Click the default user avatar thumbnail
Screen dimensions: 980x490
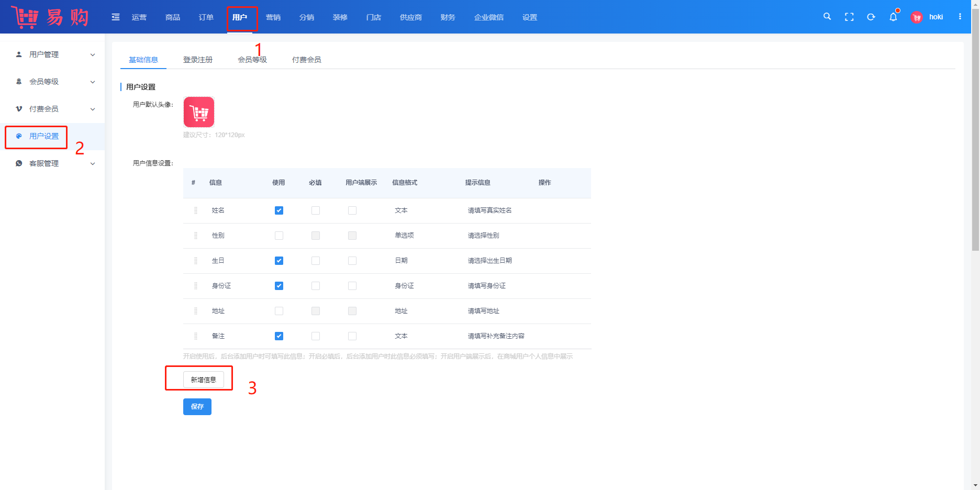click(199, 112)
